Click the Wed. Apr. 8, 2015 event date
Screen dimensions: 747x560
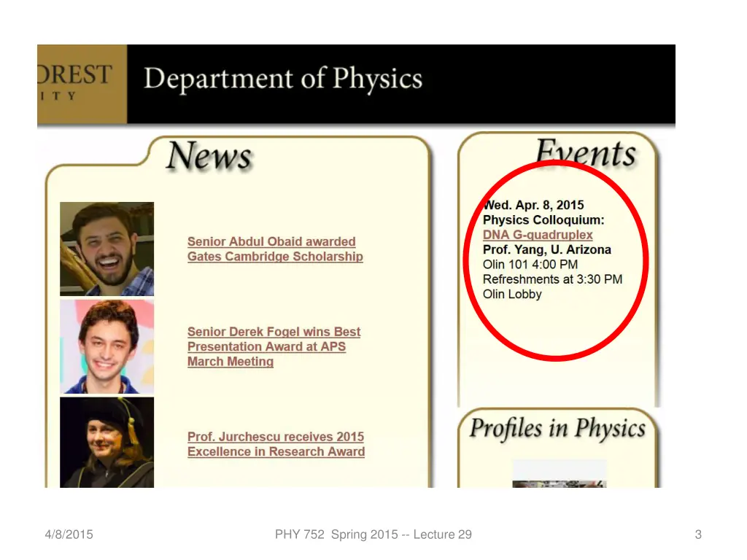tap(534, 205)
